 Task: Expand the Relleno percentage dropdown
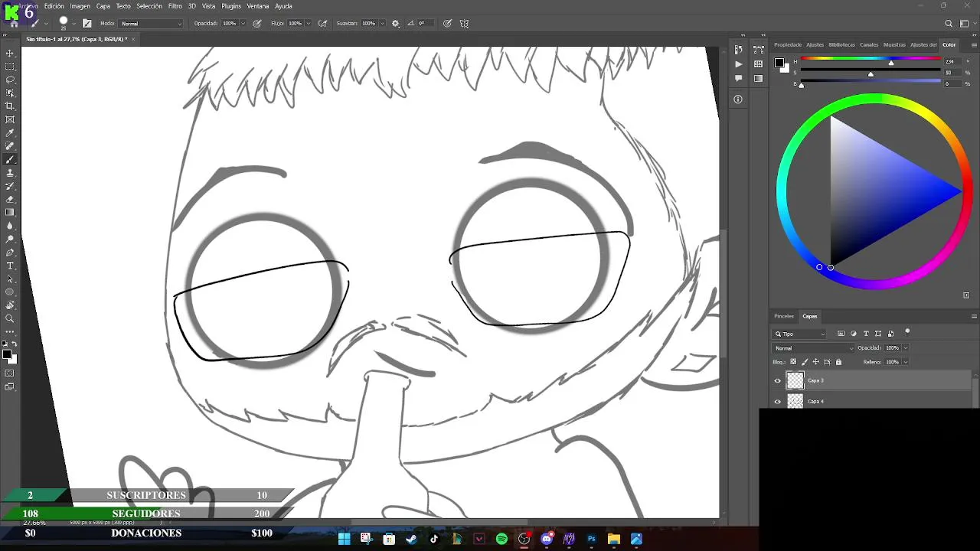(906, 362)
